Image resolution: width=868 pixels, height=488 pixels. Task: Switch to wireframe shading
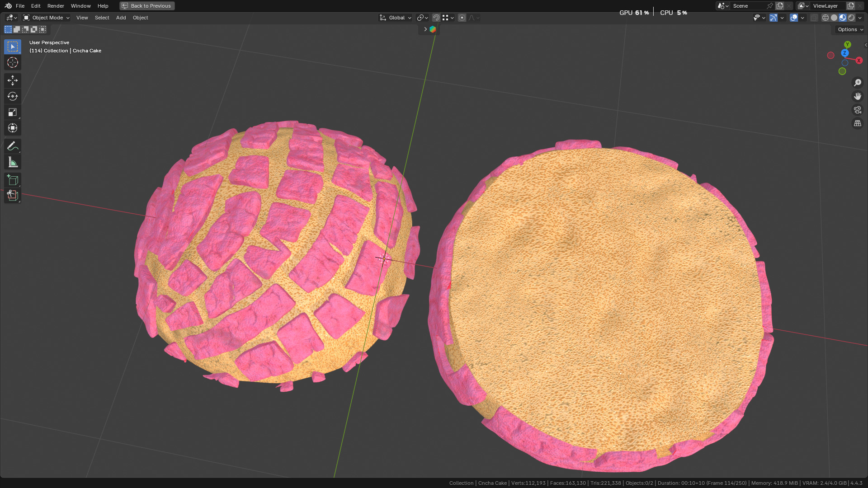(826, 18)
